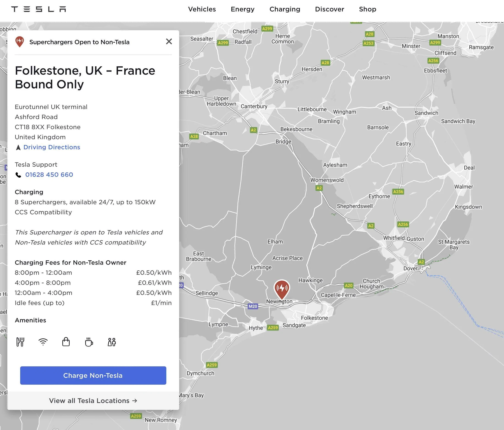This screenshot has height=430, width=504.
Task: Click the Sandwich label on map
Action: tap(426, 113)
